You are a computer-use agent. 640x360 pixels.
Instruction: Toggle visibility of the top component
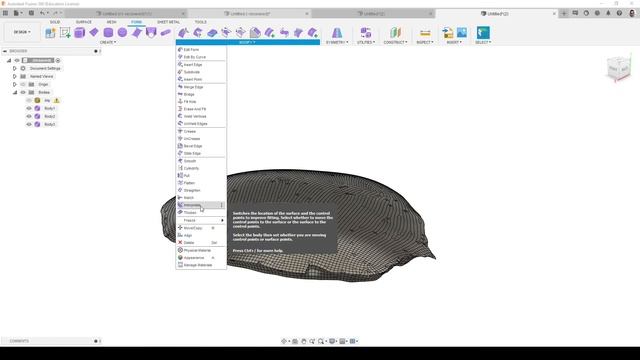[17, 60]
